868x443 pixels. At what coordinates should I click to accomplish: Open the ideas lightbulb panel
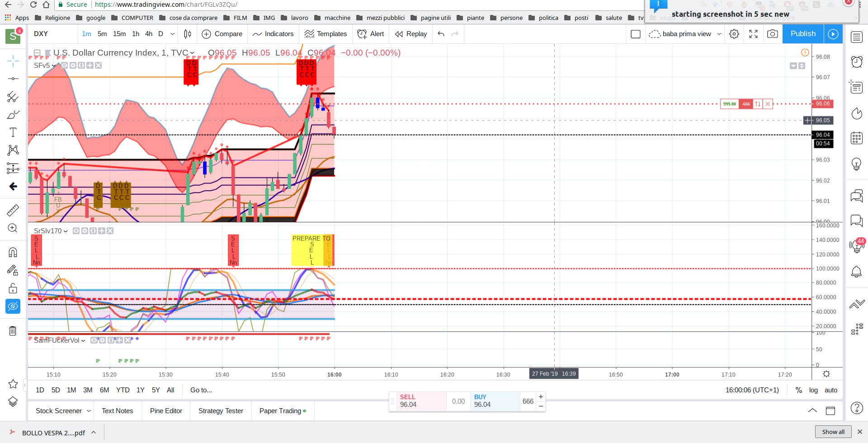coord(857,164)
